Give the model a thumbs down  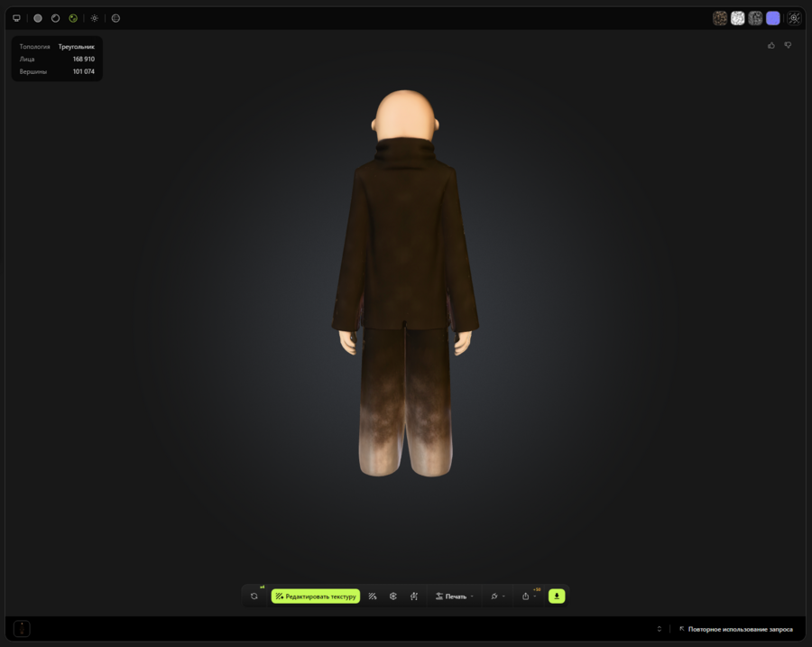coord(788,46)
